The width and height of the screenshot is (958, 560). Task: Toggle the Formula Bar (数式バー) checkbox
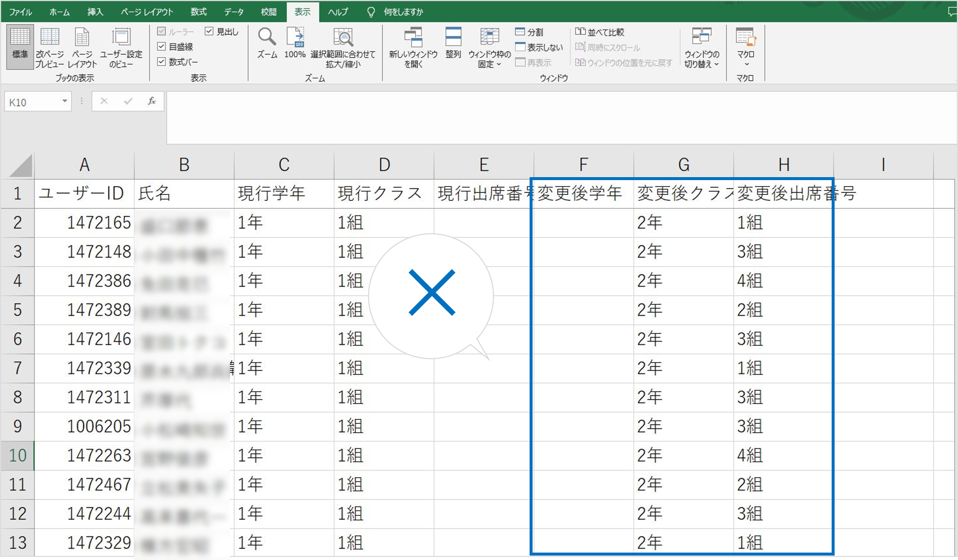[x=161, y=62]
